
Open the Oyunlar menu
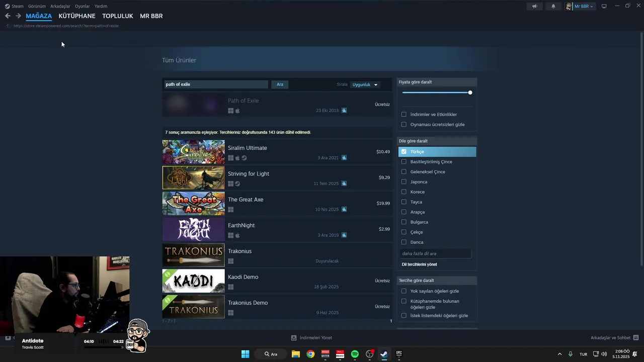83,6
